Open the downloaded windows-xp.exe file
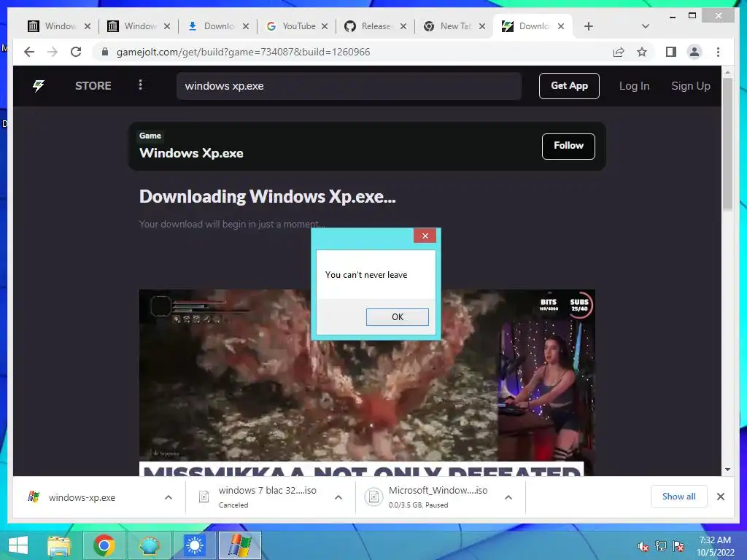 click(82, 497)
